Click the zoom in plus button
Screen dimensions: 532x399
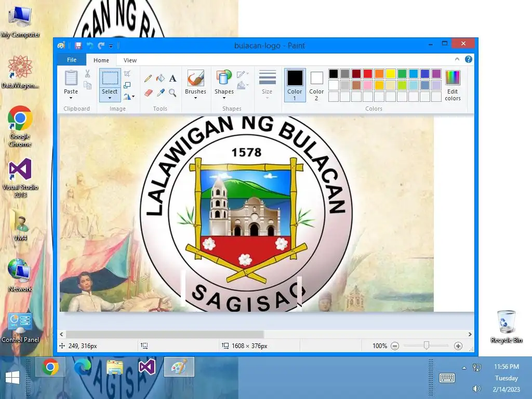coord(458,346)
